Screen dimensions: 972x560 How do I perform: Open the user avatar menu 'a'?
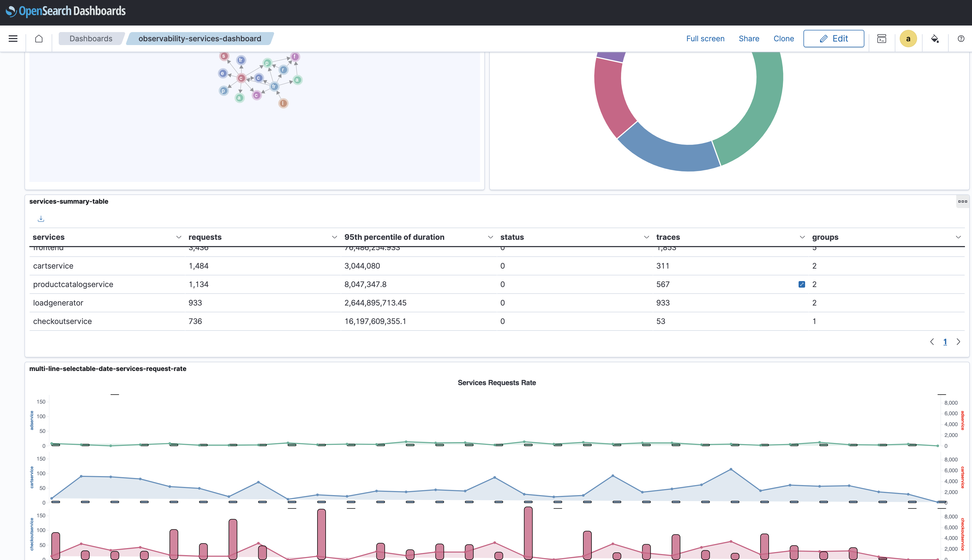(x=908, y=39)
